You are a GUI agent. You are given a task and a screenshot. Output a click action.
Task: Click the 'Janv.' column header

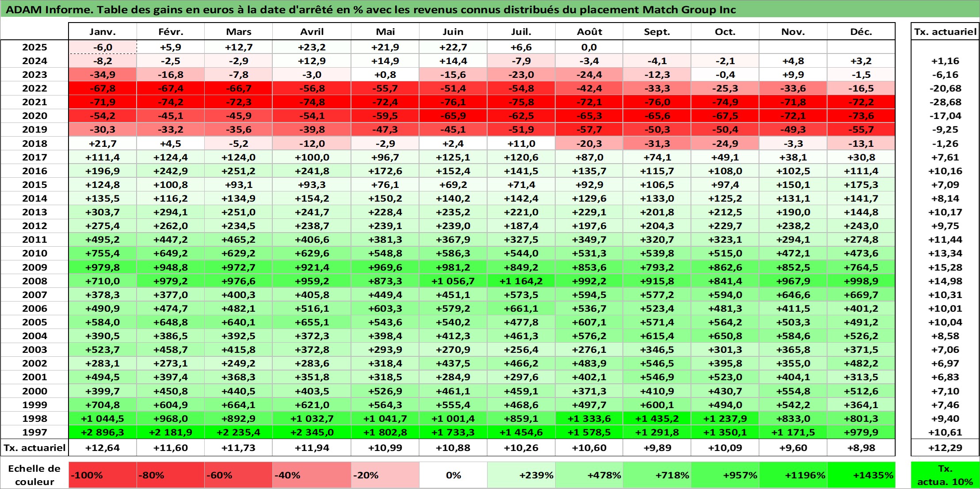coord(103,31)
